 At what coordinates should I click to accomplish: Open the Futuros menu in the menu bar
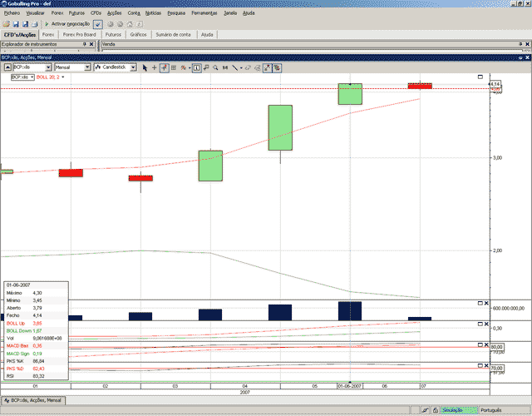76,13
